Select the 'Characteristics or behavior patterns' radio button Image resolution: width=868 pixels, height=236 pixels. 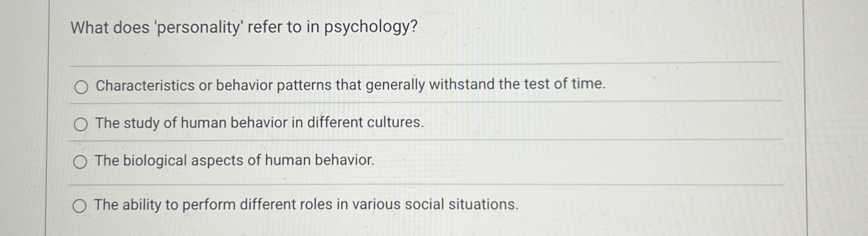[x=81, y=87]
